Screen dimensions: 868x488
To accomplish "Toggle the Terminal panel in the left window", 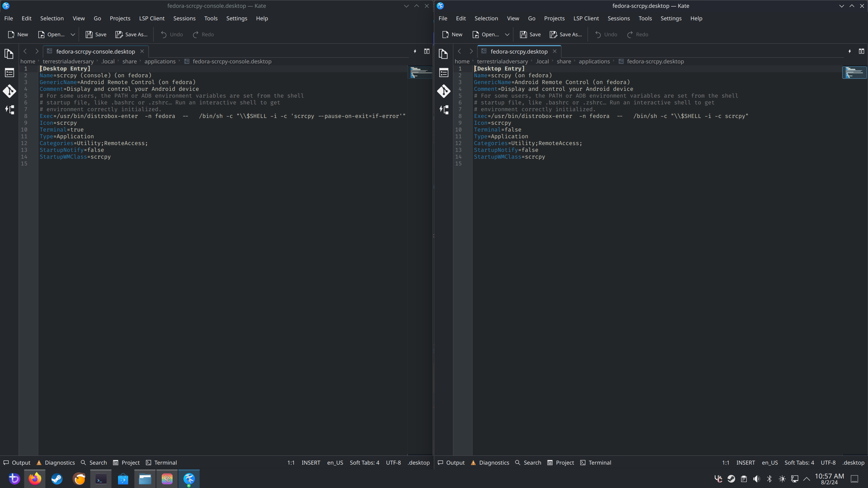I will click(161, 463).
